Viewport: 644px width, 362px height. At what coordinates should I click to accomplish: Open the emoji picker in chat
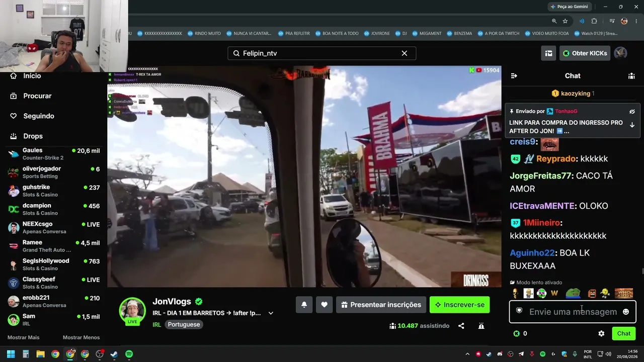tap(626, 312)
